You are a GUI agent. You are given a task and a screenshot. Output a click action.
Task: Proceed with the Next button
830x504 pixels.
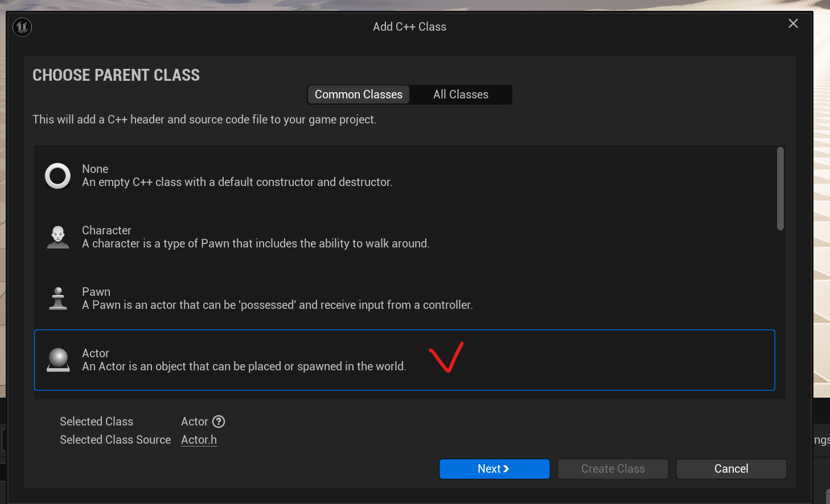coord(494,469)
